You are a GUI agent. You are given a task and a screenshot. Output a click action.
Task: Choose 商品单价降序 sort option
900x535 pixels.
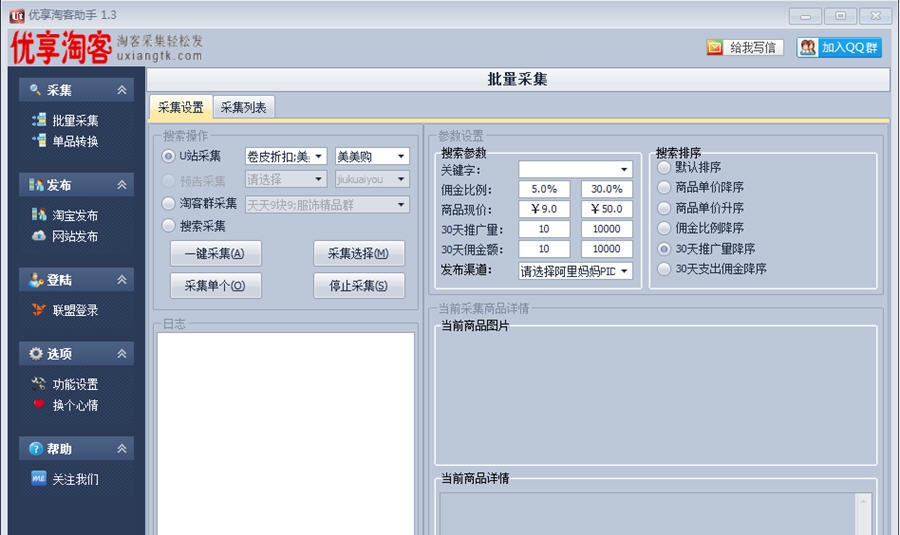click(664, 187)
